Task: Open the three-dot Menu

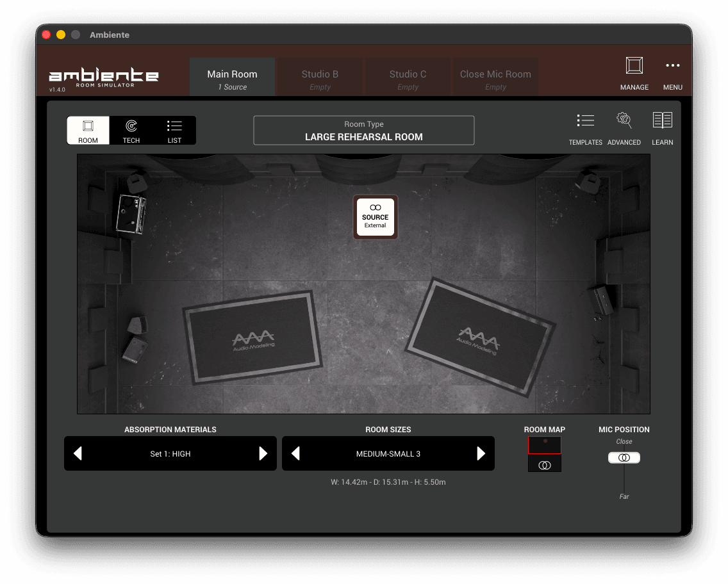Action: (672, 66)
